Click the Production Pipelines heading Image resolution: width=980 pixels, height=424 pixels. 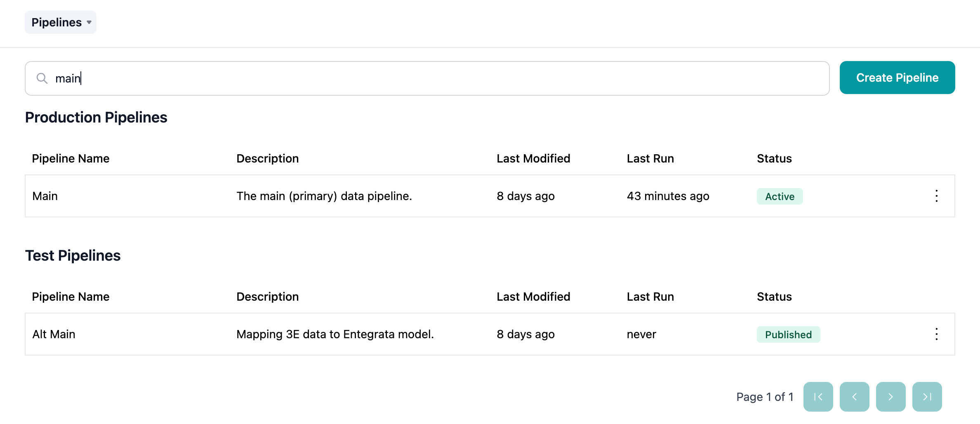point(96,118)
